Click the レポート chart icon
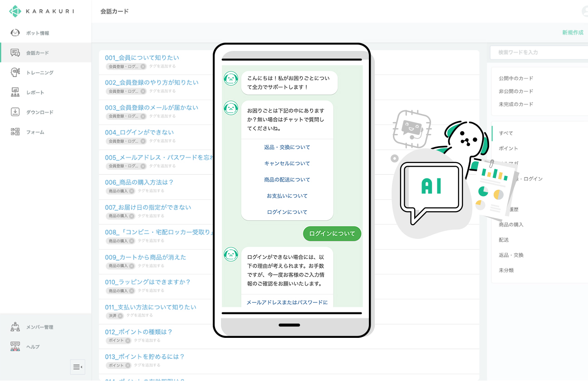Screen dimensions: 588x381 [x=15, y=93]
